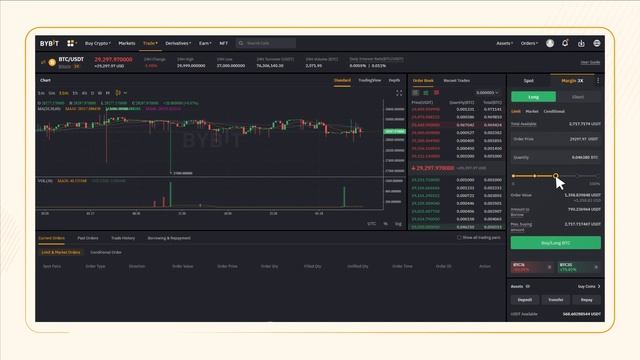Click the Bybit logo

click(49, 43)
